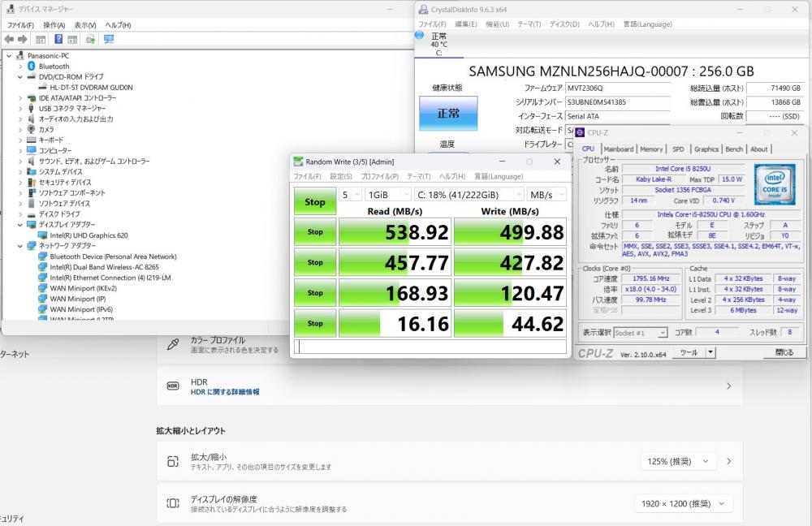Collapse the Panasonic-PC root node

[9, 55]
